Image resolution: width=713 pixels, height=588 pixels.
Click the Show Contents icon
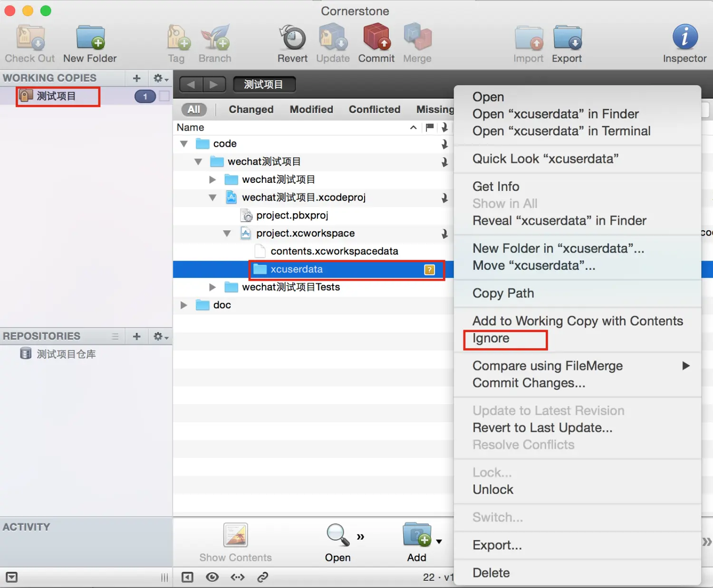coord(236,535)
